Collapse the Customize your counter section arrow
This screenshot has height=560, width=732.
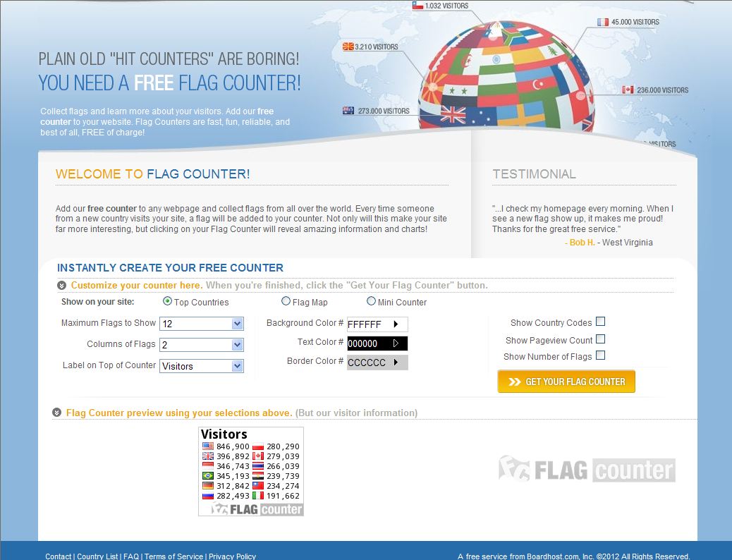61,286
